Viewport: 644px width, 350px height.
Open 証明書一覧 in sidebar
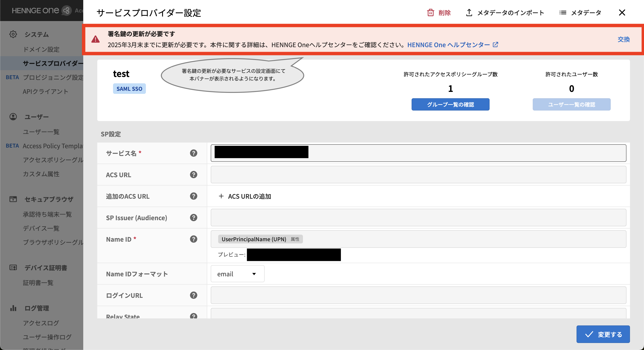pyautogui.click(x=38, y=283)
